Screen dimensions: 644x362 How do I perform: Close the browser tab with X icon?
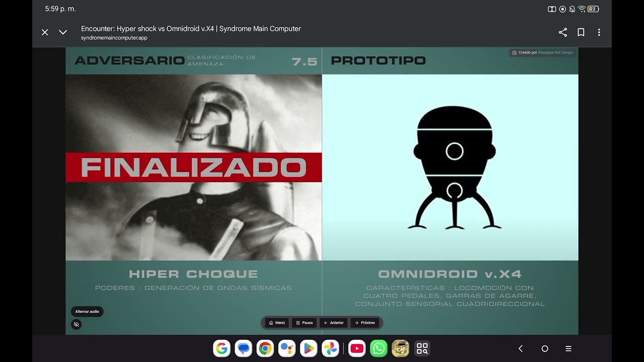45,32
